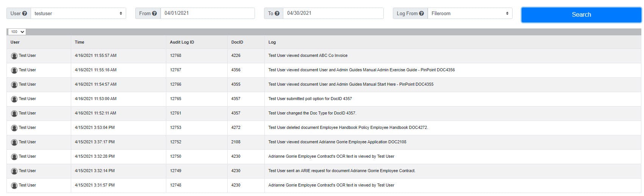Open the Log From dropdown showing Fileroom
Image resolution: width=644 pixels, height=196 pixels.
pos(470,13)
